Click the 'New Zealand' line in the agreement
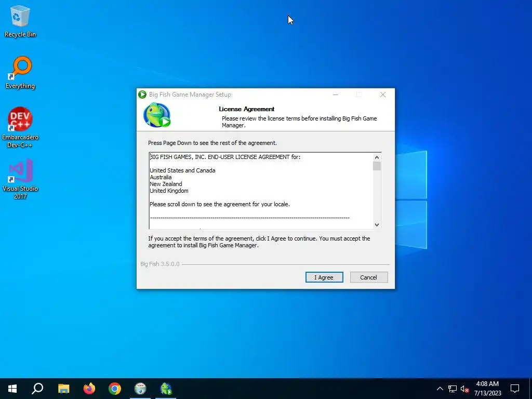The image size is (532, 399). tap(166, 184)
